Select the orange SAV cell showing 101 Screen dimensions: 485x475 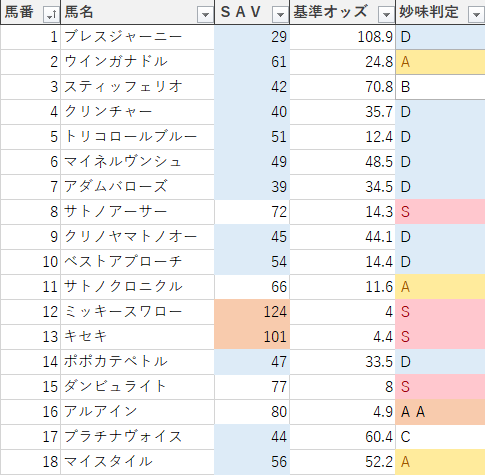[x=252, y=337]
